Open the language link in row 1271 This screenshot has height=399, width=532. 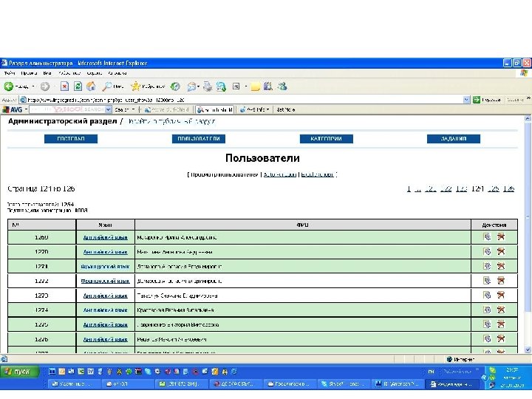[105, 267]
